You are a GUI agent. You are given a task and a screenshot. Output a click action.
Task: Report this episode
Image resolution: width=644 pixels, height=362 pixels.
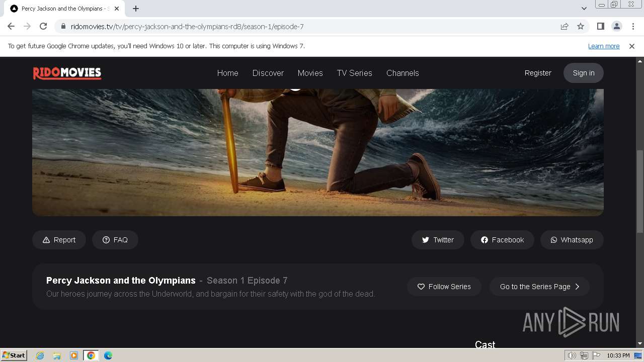point(59,240)
